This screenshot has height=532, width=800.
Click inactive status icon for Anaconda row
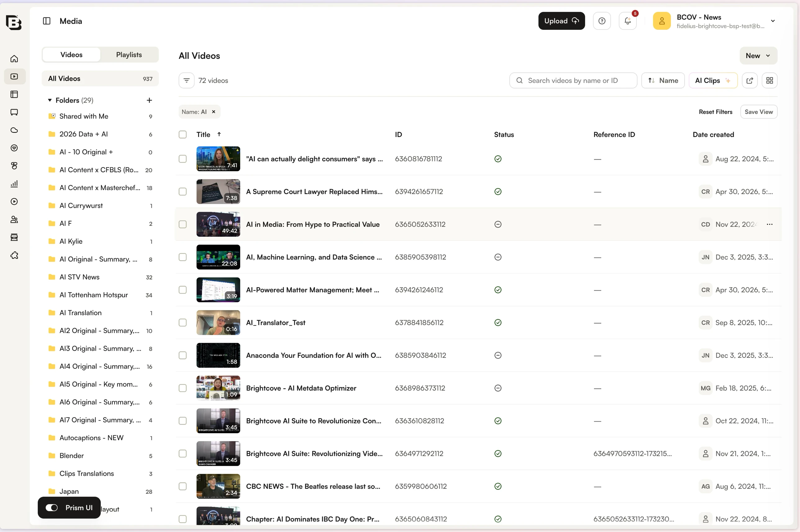pos(498,355)
